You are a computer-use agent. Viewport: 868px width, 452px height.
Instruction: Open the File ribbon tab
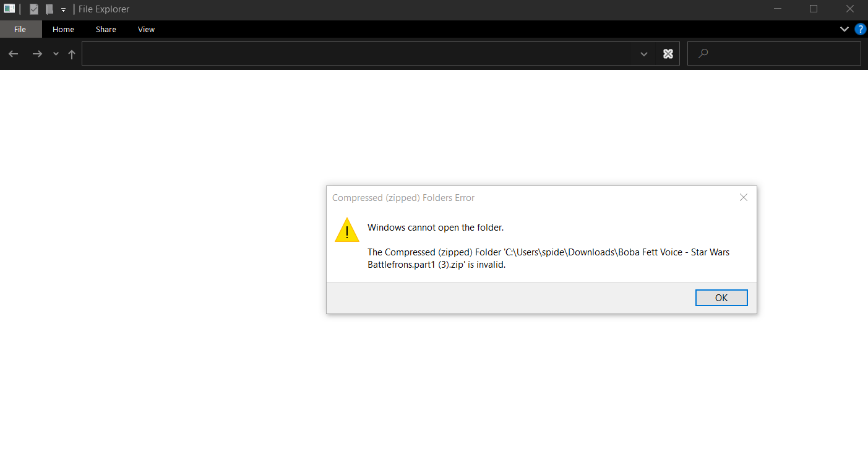20,29
